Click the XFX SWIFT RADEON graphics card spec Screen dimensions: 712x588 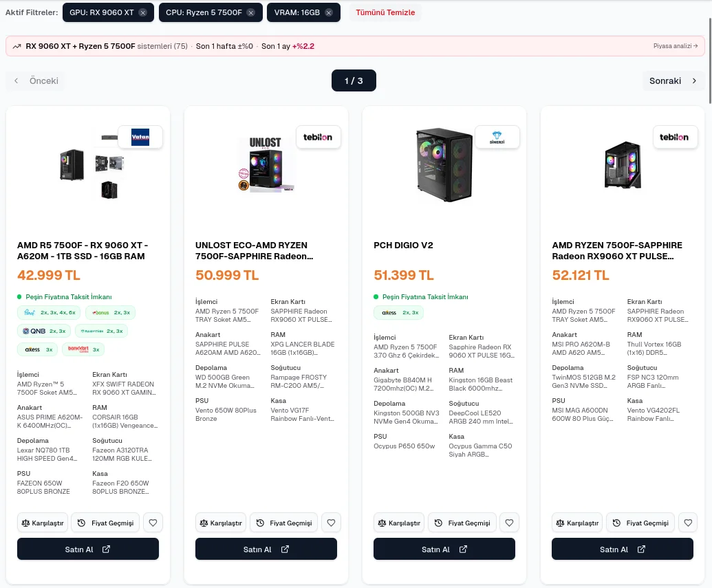coord(125,388)
